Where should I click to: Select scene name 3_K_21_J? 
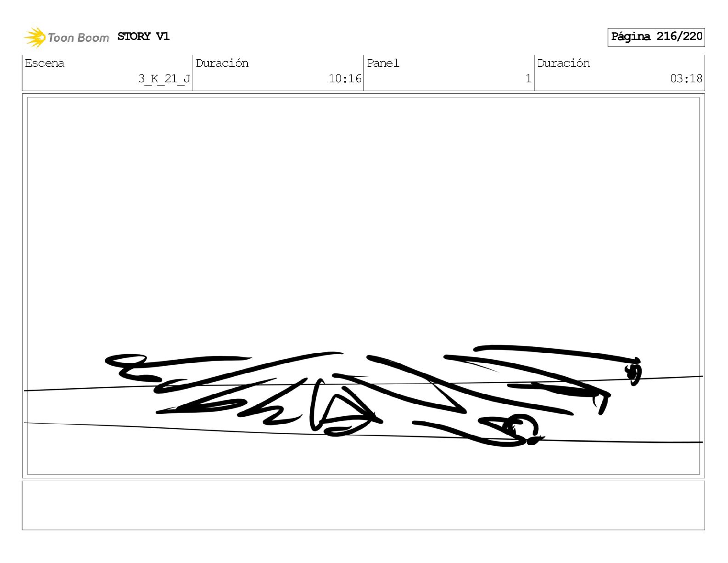[x=165, y=79]
